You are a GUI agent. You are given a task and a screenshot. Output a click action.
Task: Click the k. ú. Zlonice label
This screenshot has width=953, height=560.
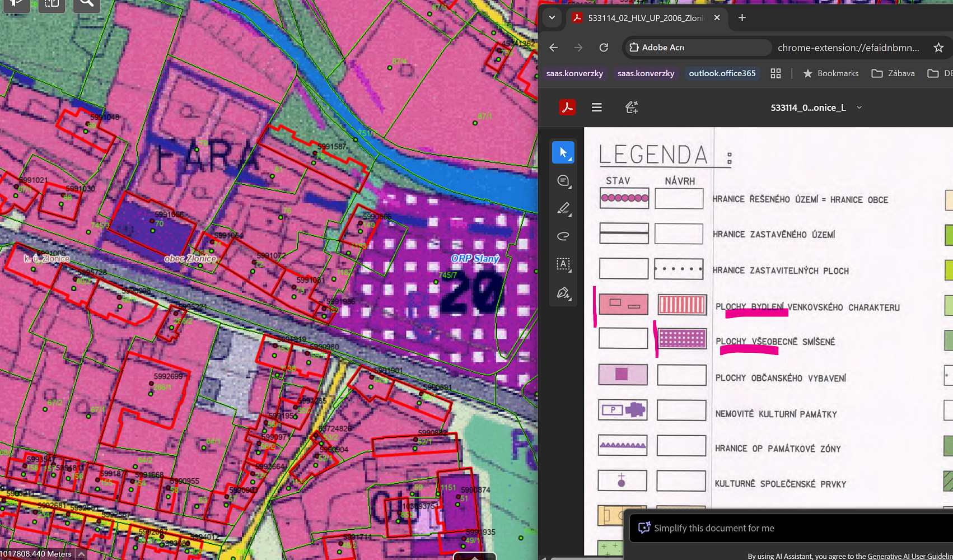[x=47, y=259]
